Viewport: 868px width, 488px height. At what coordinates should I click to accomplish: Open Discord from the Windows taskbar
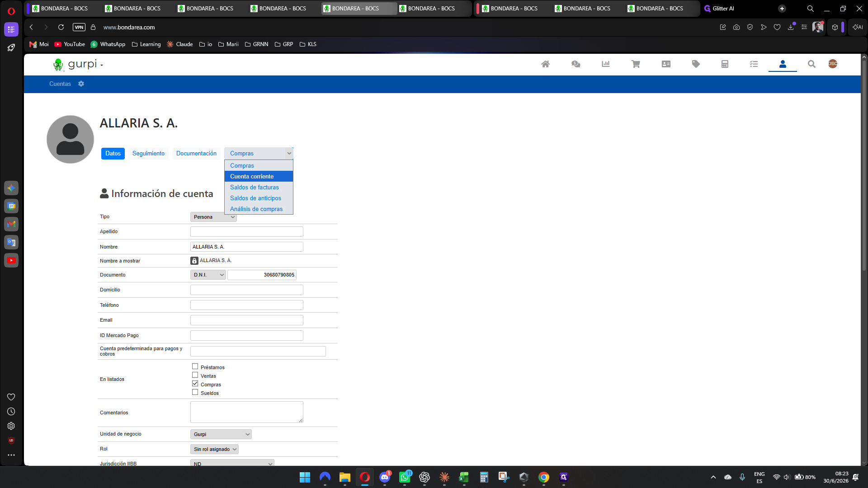(x=385, y=477)
